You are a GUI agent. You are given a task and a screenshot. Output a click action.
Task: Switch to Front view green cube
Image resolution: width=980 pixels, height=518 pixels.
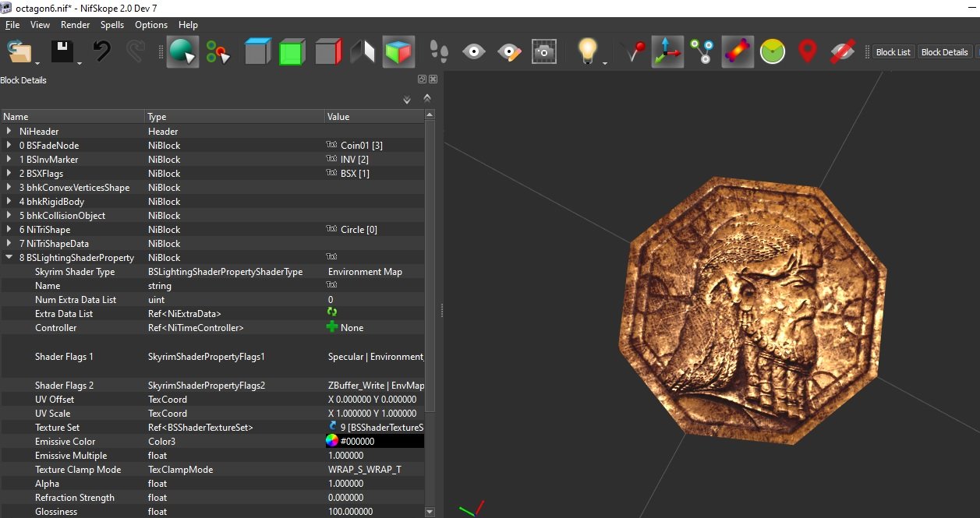coord(292,52)
